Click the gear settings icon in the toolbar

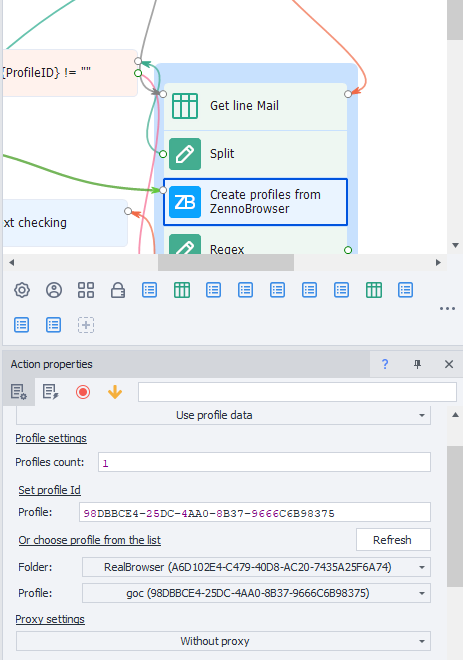click(22, 290)
